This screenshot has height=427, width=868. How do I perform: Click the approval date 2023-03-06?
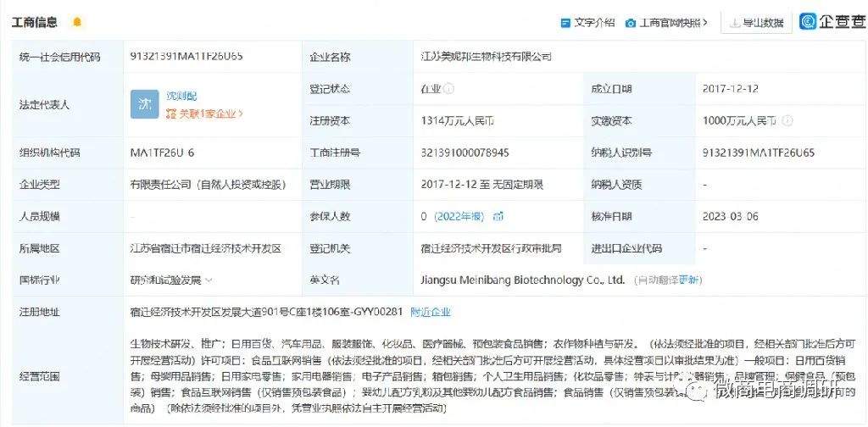pyautogui.click(x=731, y=217)
